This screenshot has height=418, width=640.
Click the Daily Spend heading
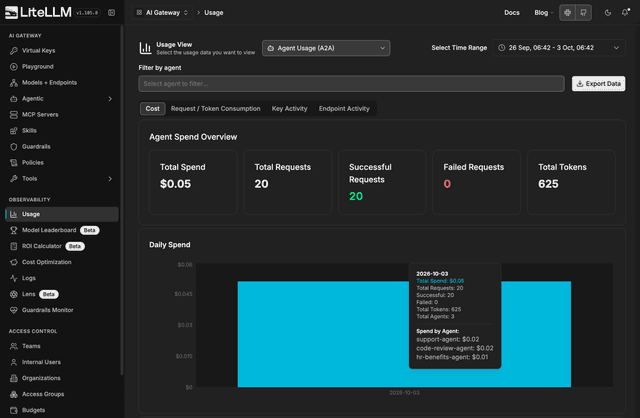coord(170,245)
